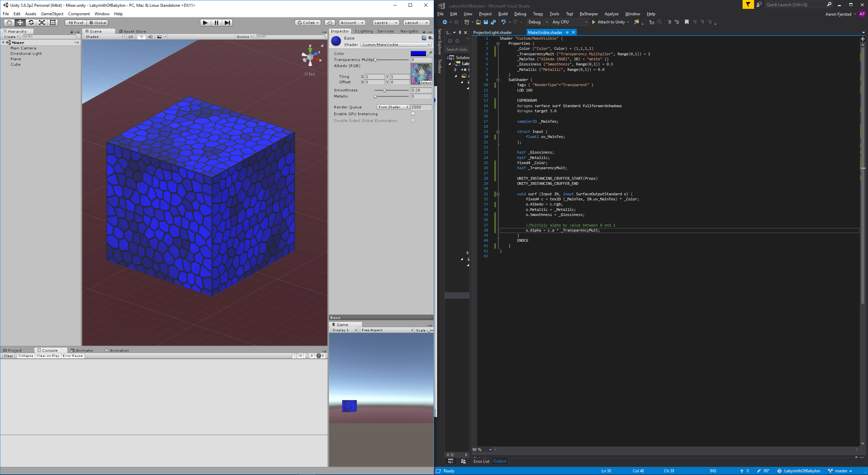Viewport: 868px width, 475px height.
Task: Click Save All in Visual Studio toolbar
Action: pos(493,22)
